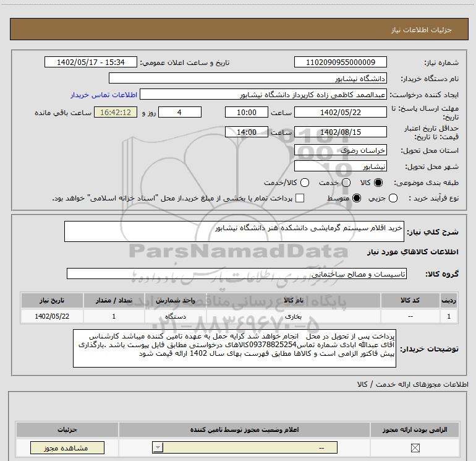Click the buyer notes text area

coord(234,348)
